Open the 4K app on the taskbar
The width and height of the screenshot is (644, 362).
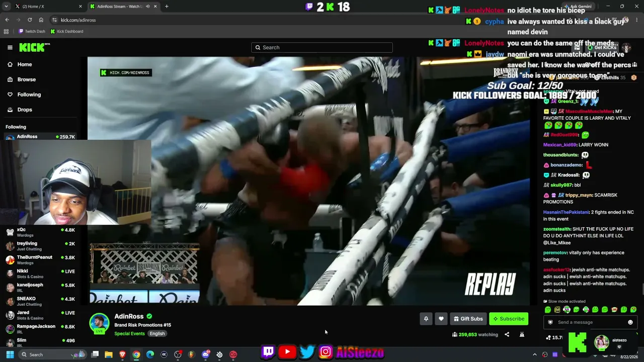(x=164, y=354)
